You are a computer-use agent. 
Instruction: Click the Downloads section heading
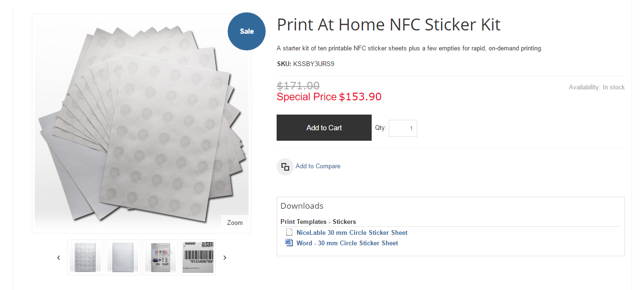pos(302,206)
